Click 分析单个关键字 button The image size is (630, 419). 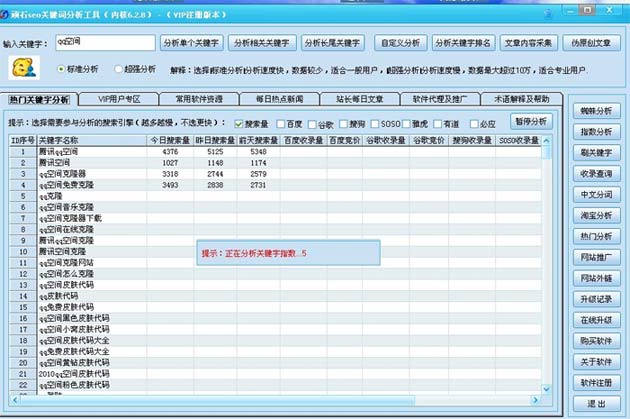(192, 43)
